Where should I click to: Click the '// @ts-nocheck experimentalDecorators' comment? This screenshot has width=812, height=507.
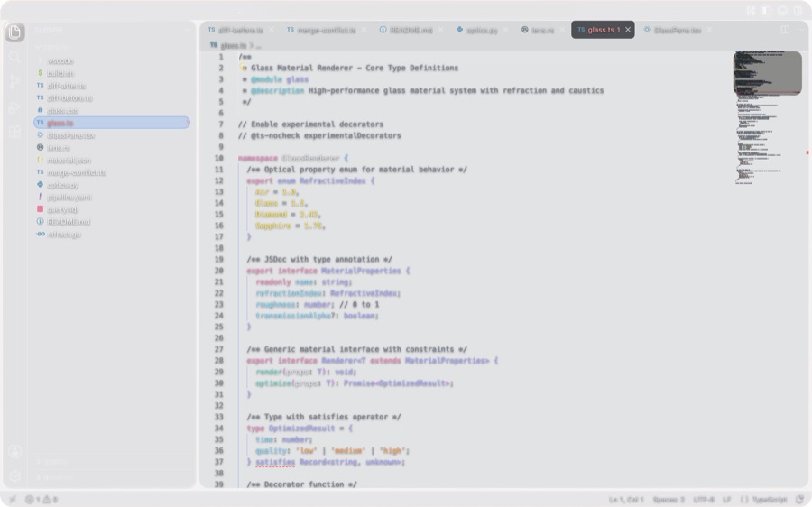click(319, 135)
